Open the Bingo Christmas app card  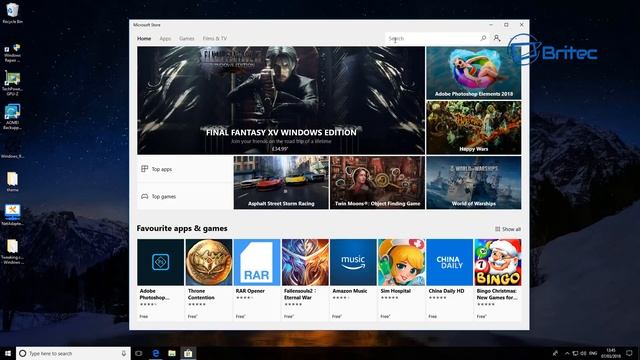coord(498,280)
